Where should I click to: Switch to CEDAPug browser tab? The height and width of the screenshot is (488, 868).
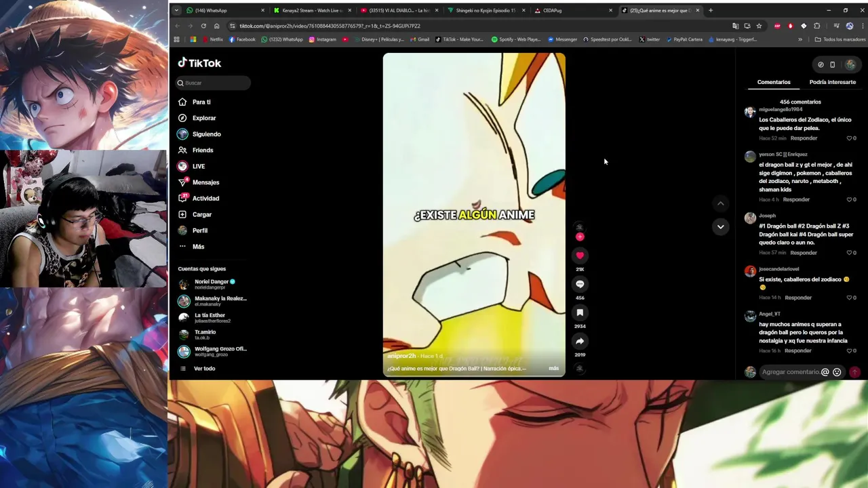click(573, 10)
